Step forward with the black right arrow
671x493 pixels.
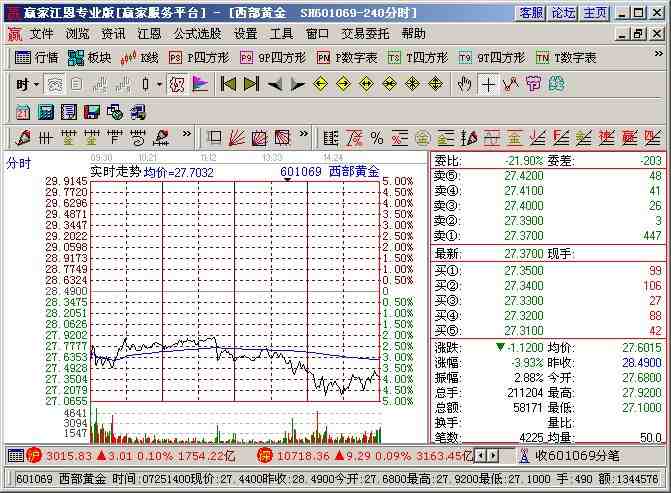[297, 84]
